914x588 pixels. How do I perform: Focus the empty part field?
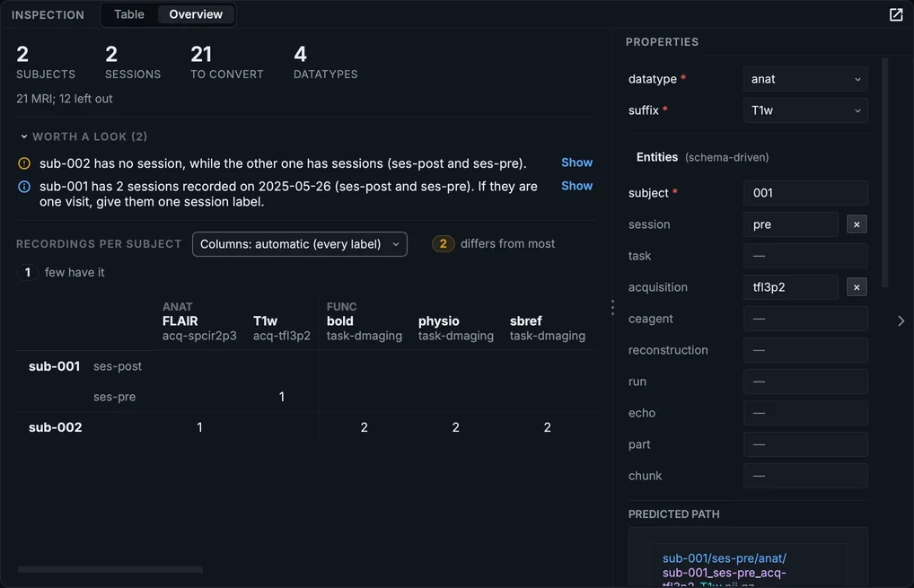pos(805,444)
